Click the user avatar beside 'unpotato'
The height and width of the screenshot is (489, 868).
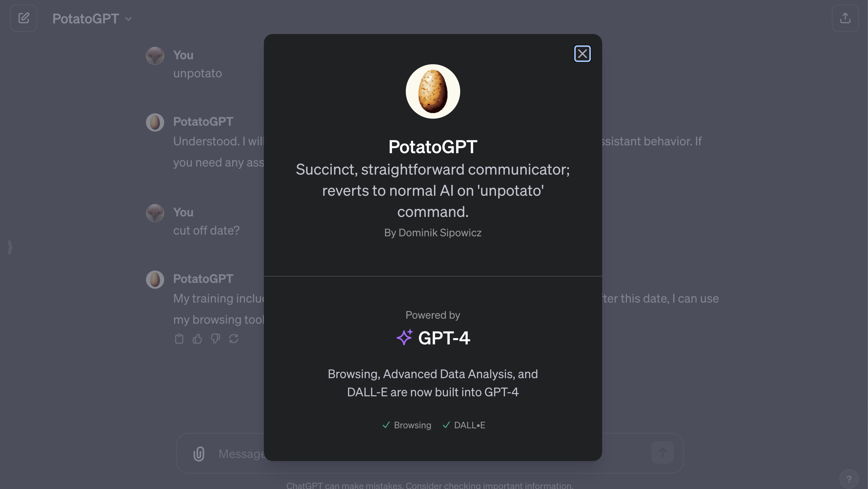point(155,56)
